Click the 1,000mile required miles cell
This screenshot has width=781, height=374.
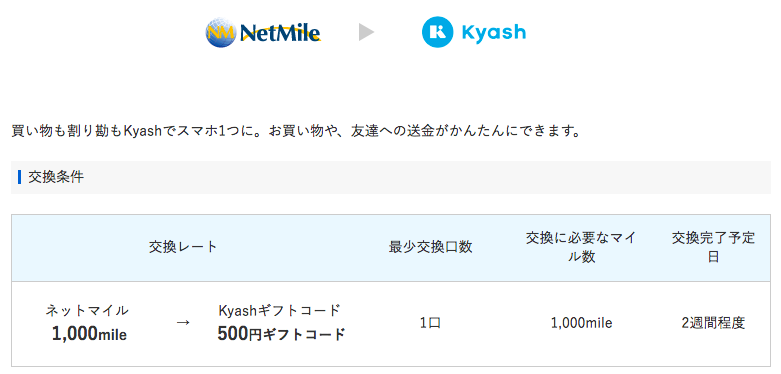(581, 323)
